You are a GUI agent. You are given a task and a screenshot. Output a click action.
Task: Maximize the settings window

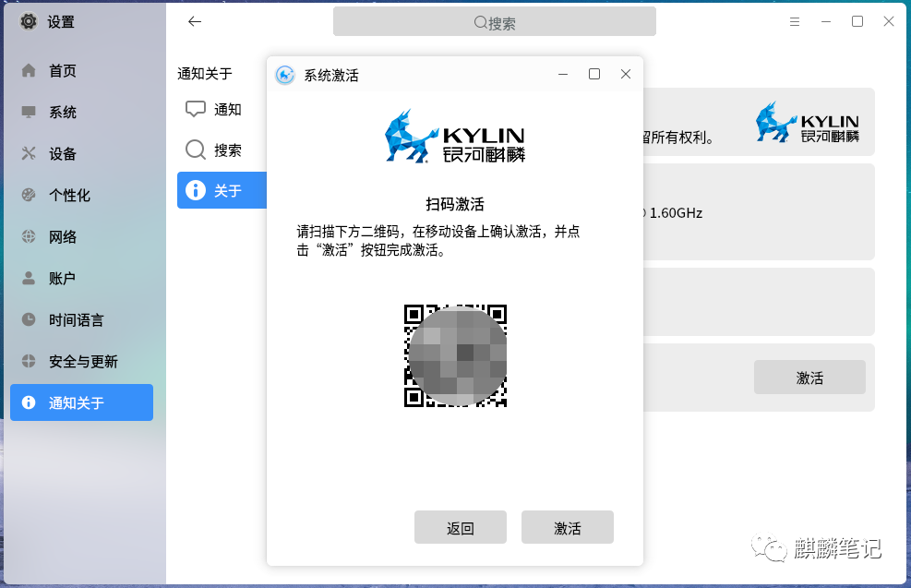(x=857, y=21)
